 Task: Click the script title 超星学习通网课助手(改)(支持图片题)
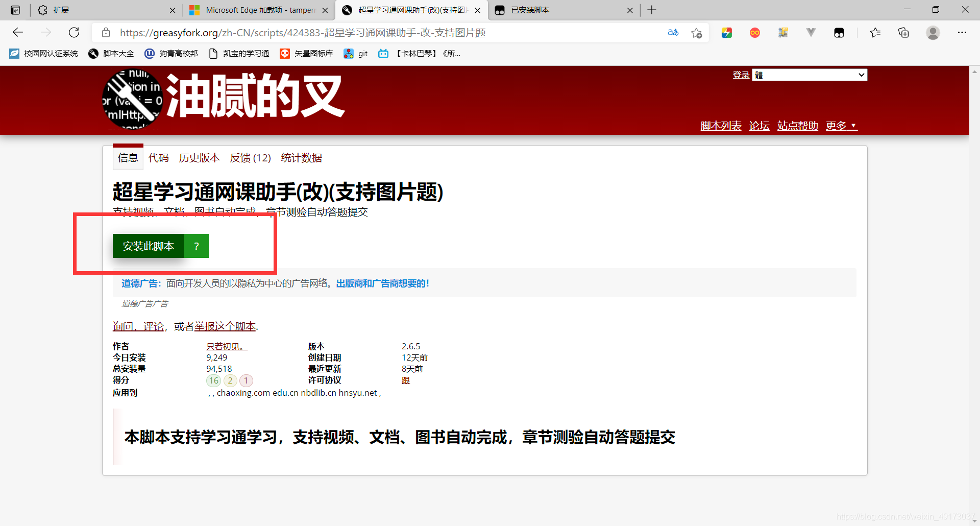[x=278, y=192]
